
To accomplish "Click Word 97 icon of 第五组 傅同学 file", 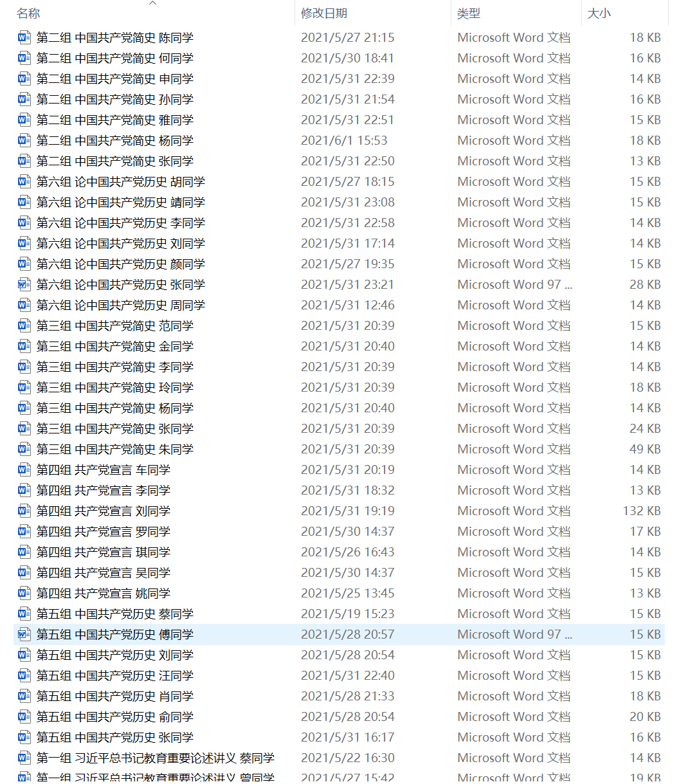I will coord(24,635).
